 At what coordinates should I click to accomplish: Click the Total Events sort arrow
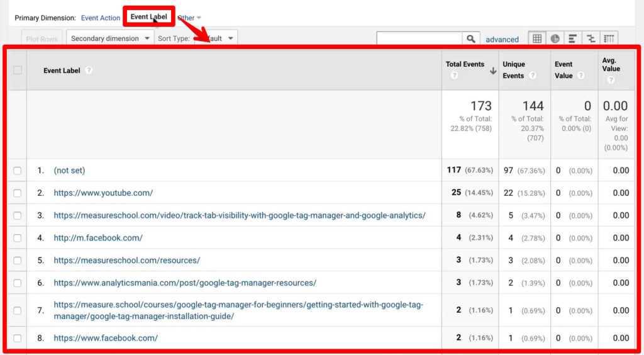(493, 70)
